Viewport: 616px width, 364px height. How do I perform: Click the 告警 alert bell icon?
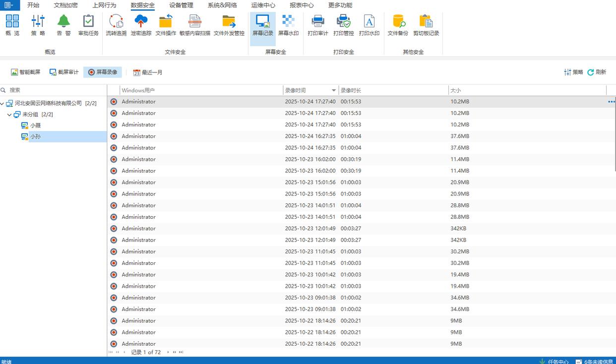(x=63, y=25)
